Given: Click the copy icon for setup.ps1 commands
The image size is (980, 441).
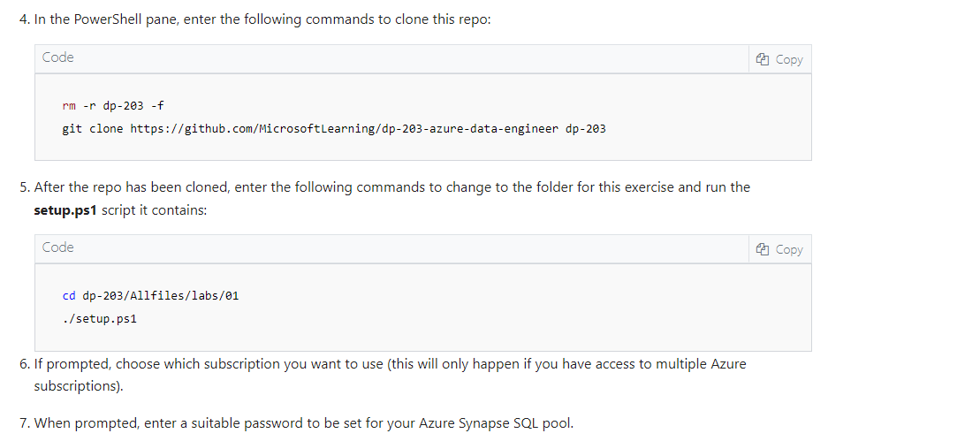Looking at the screenshot, I should (762, 249).
